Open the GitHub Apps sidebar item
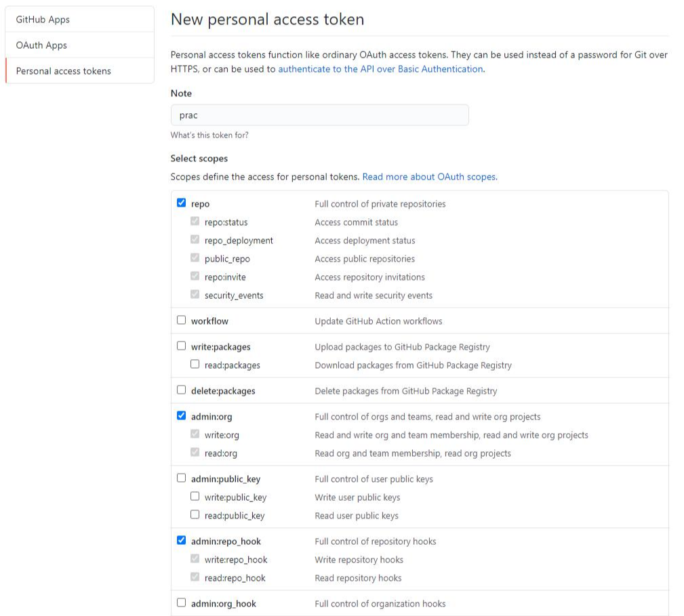The image size is (684, 616). pos(80,19)
